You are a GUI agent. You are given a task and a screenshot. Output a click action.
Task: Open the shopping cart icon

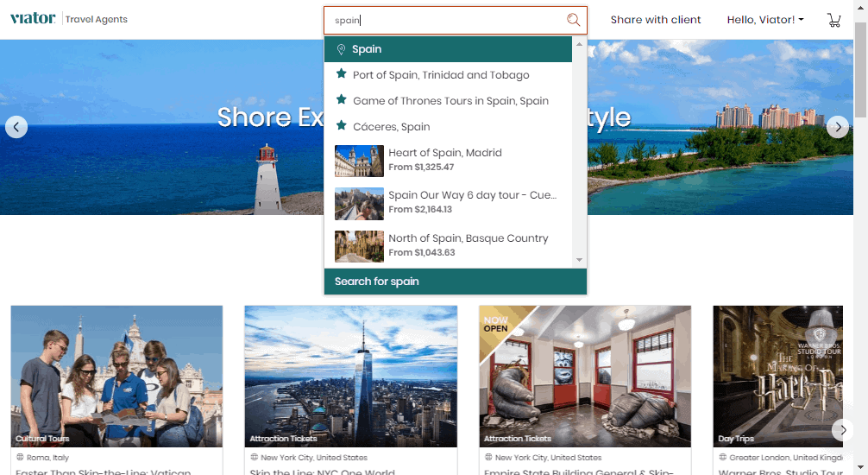tap(833, 20)
